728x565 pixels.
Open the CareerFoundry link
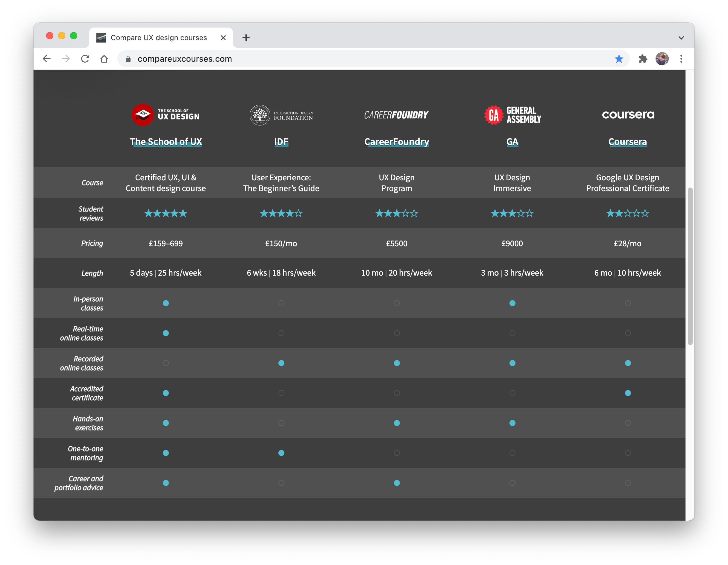click(x=396, y=142)
